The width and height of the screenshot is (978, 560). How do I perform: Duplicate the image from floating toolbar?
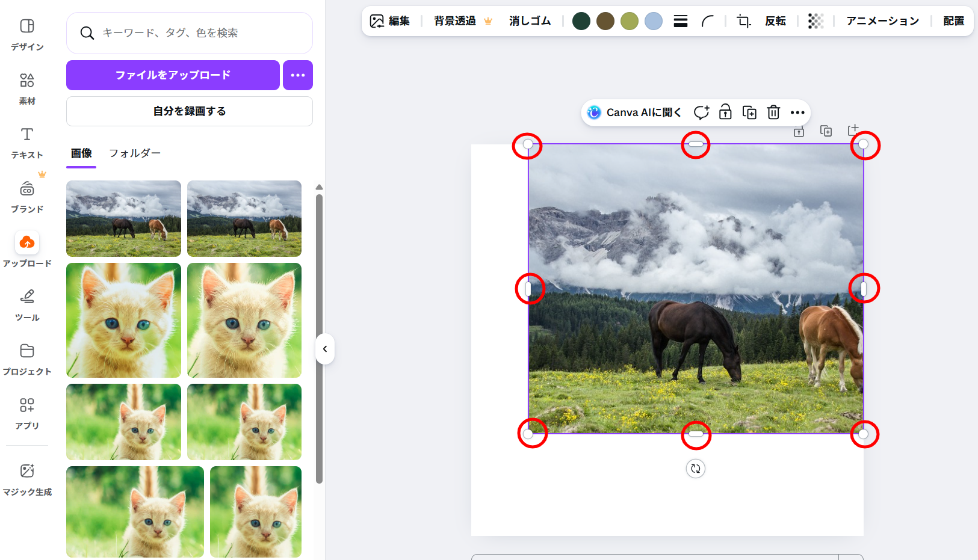click(x=749, y=112)
